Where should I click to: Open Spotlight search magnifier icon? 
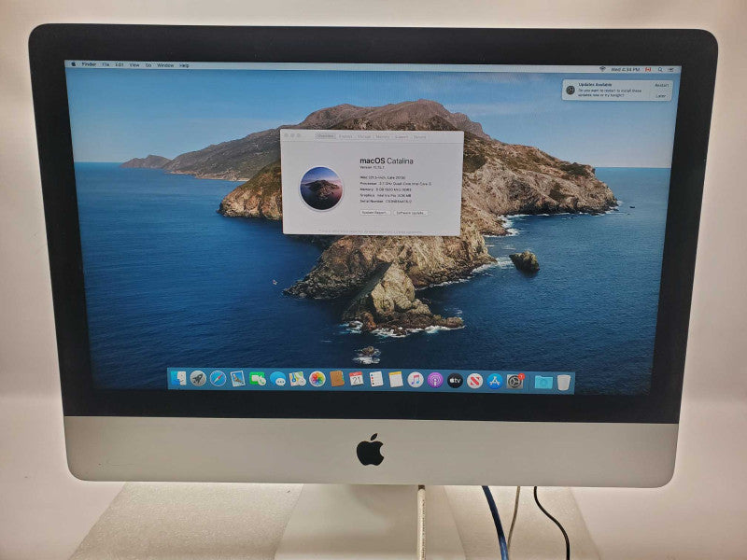tap(660, 69)
